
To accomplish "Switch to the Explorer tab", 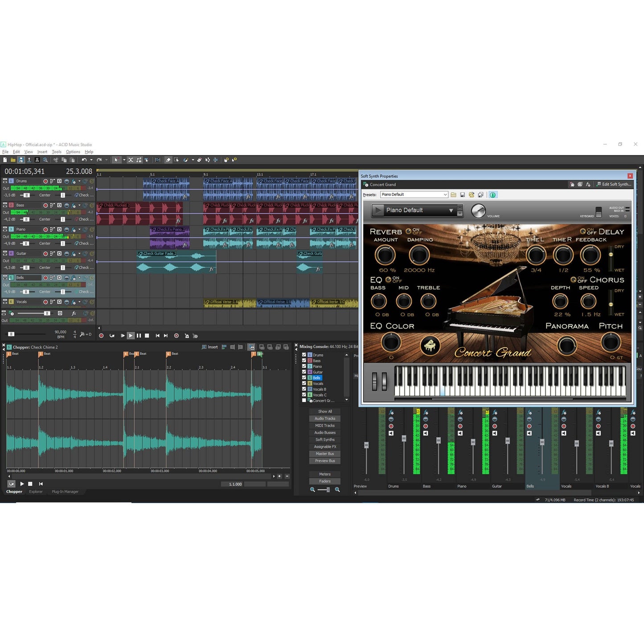I will coord(36,492).
